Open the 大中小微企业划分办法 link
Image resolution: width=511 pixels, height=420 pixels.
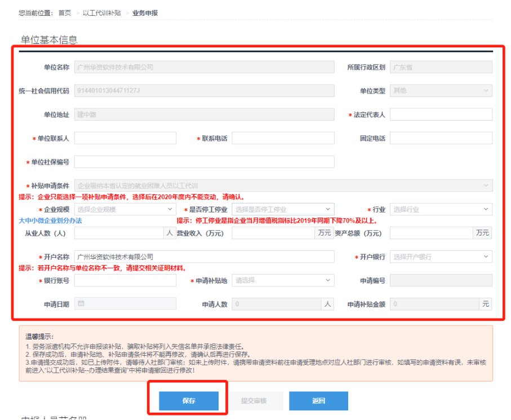coord(51,220)
